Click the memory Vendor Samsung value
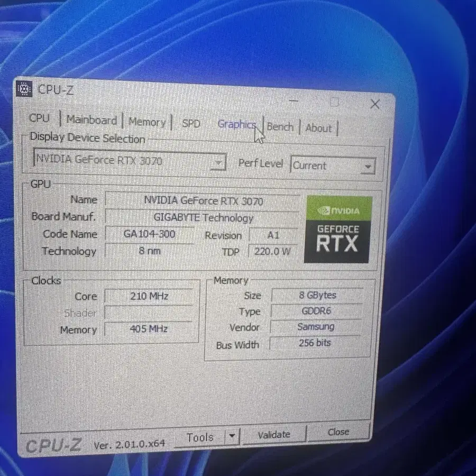The image size is (476, 476). pos(316,327)
